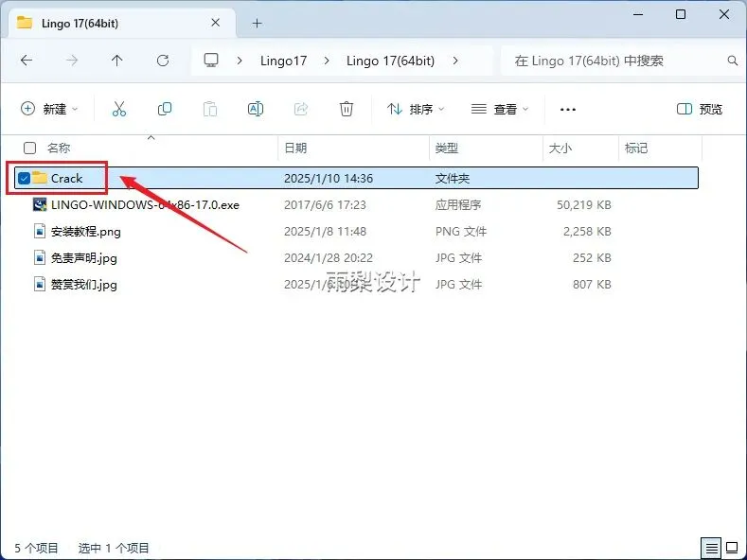
Task: Switch to details view in status bar
Action: (x=711, y=548)
